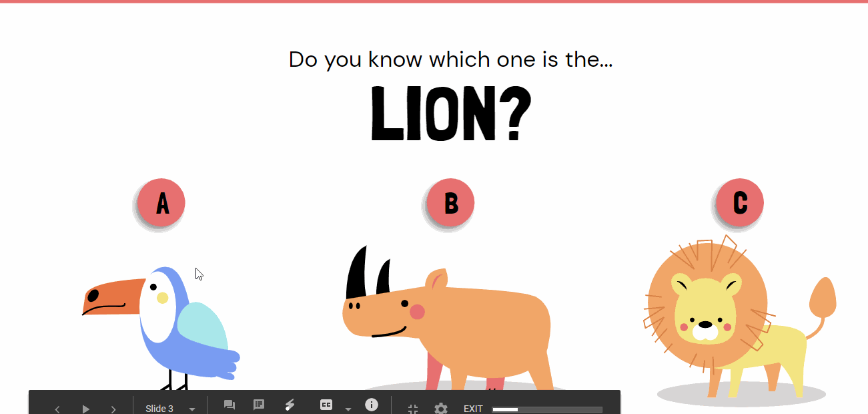This screenshot has width=868, height=414.
Task: Show presentation tips info icon
Action: click(372, 405)
